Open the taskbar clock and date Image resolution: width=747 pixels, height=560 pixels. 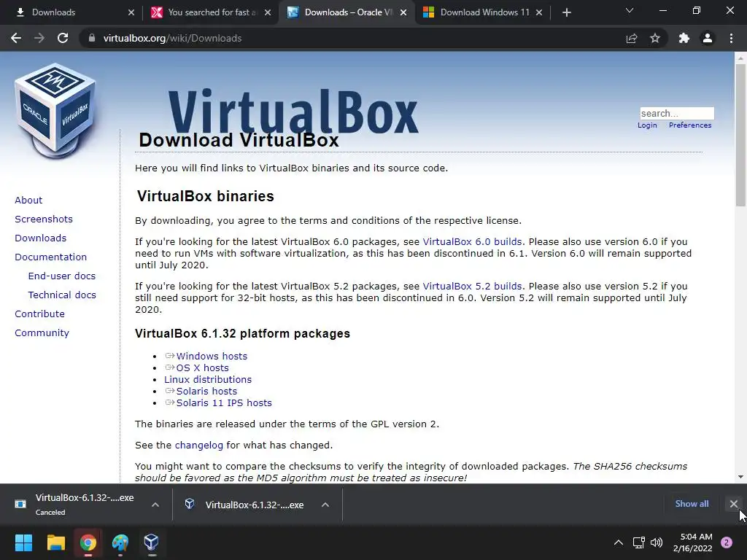693,542
